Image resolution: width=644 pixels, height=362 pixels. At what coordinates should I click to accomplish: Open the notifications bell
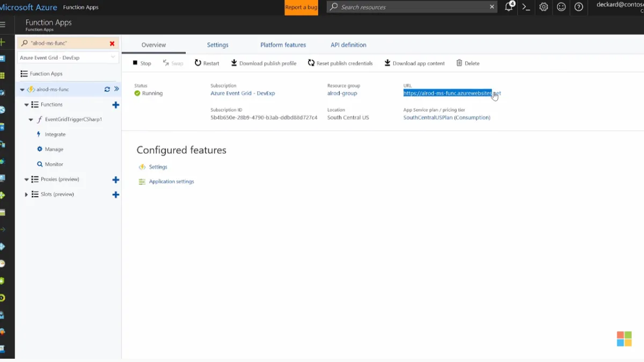click(509, 7)
